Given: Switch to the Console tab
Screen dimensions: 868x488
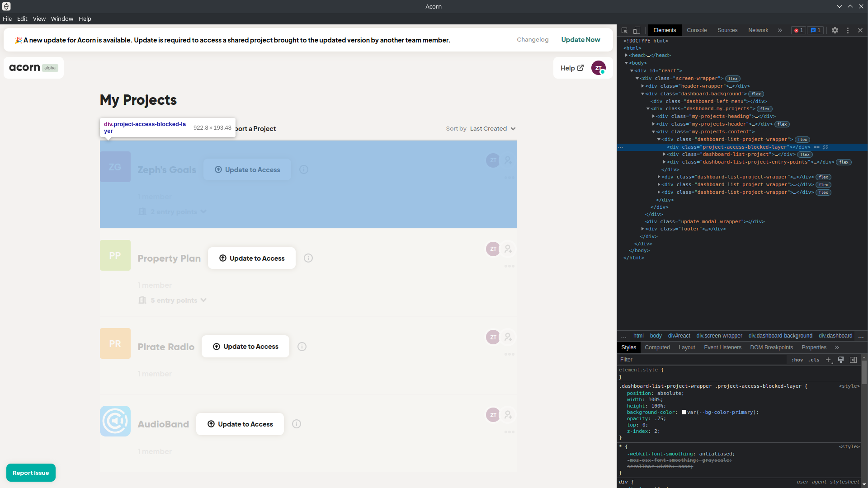Looking at the screenshot, I should coord(697,30).
